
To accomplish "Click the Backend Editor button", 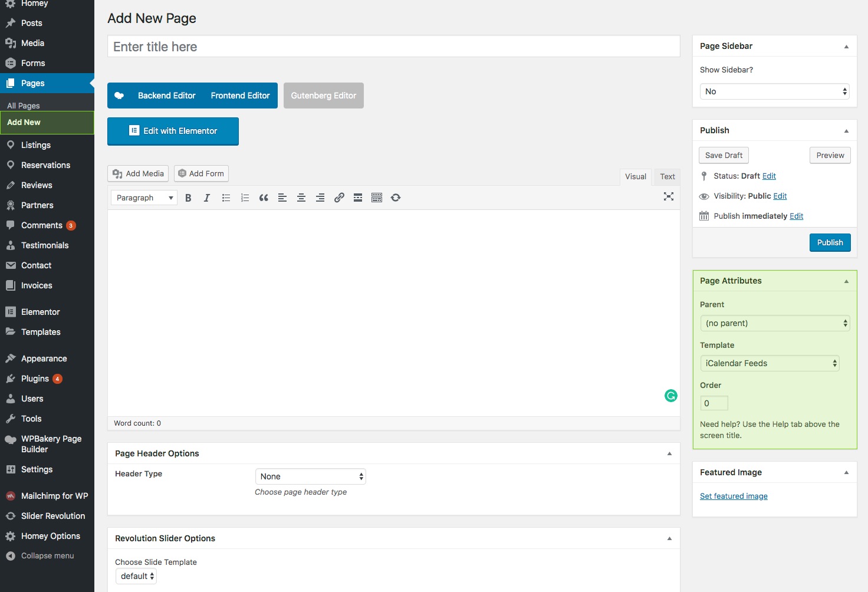I will [166, 96].
